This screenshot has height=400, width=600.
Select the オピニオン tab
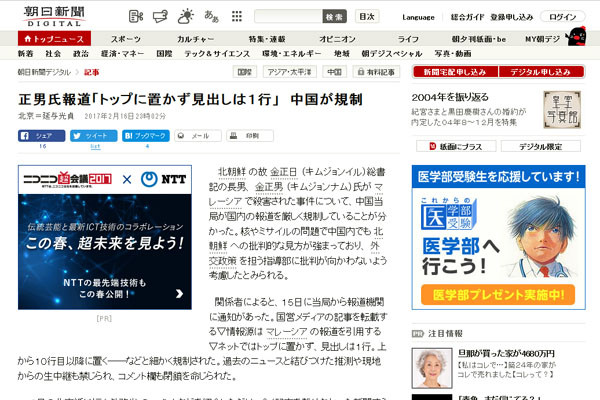point(338,39)
